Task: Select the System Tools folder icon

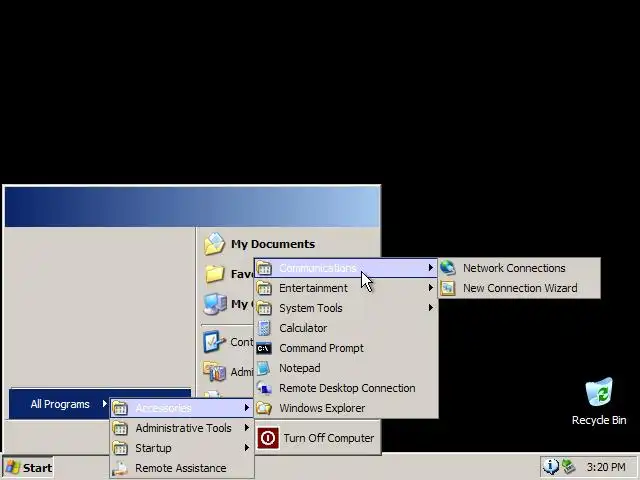Action: pyautogui.click(x=264, y=308)
